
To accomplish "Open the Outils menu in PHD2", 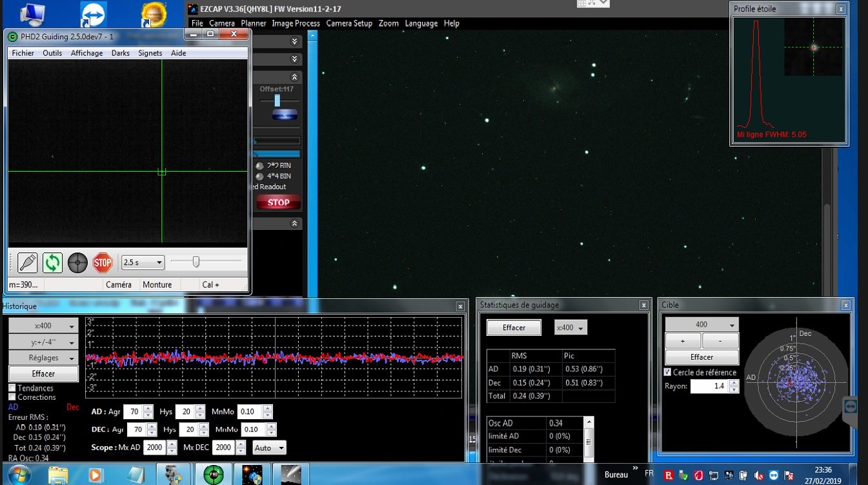I will tap(52, 53).
